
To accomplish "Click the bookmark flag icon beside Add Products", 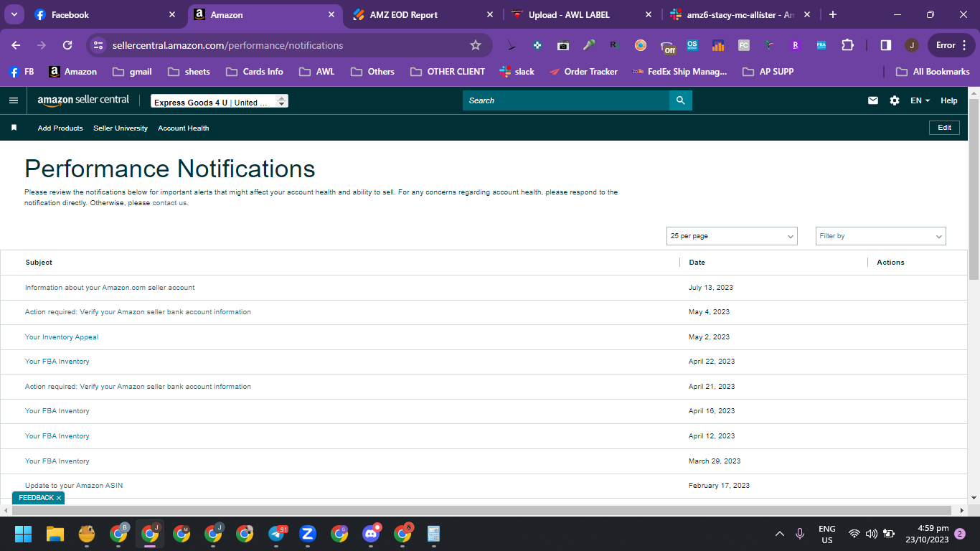I will (14, 128).
